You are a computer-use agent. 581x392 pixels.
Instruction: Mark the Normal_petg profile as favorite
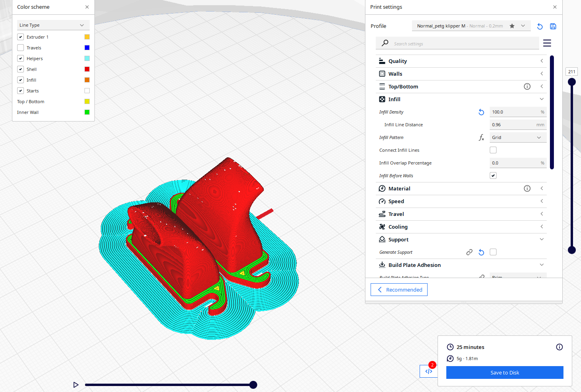click(512, 25)
